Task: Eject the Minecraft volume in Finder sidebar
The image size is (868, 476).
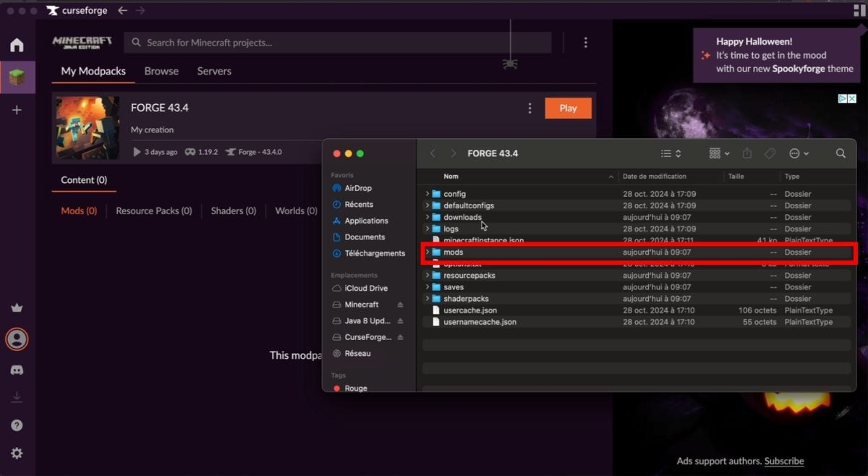Action: coord(401,305)
